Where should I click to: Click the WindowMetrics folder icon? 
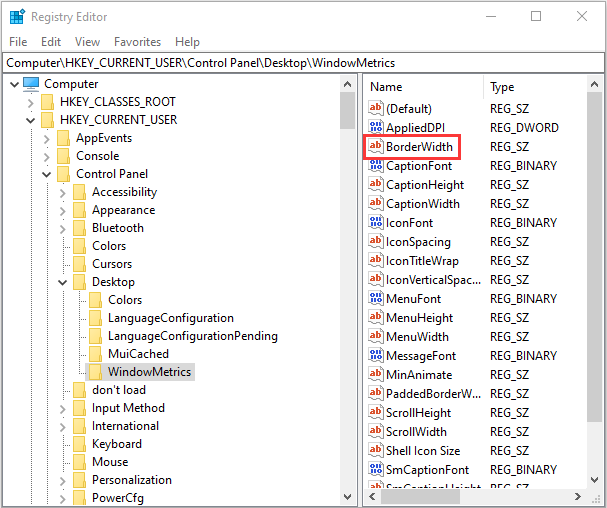coord(95,372)
